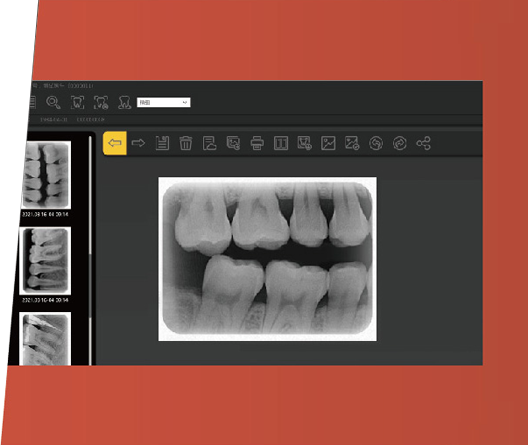Go to next image with right arrow

(138, 143)
